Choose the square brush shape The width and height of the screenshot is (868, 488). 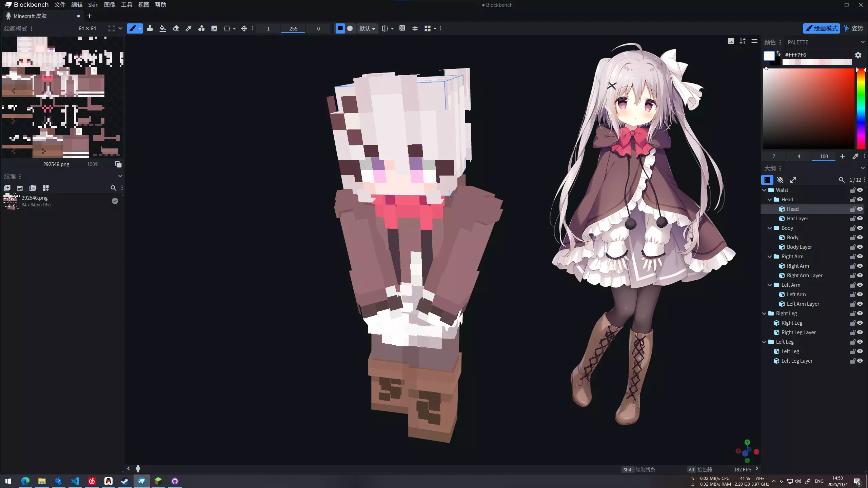[x=340, y=28]
